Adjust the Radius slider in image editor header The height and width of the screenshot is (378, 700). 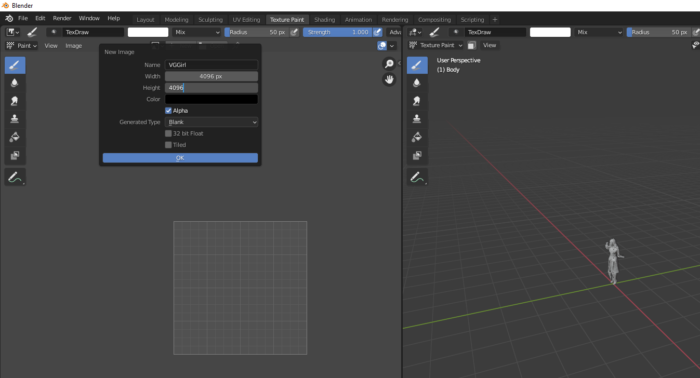point(257,32)
